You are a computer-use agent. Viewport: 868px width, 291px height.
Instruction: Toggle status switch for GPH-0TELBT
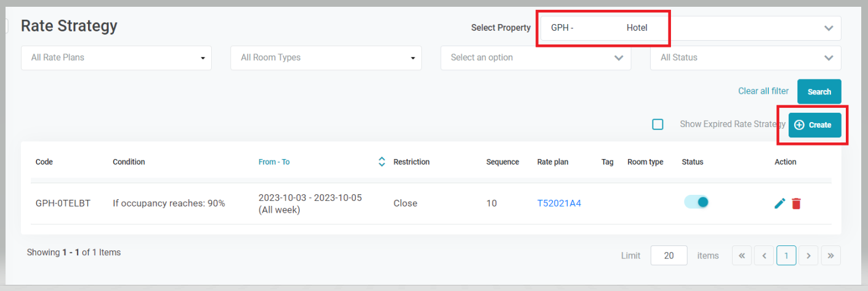click(x=696, y=202)
